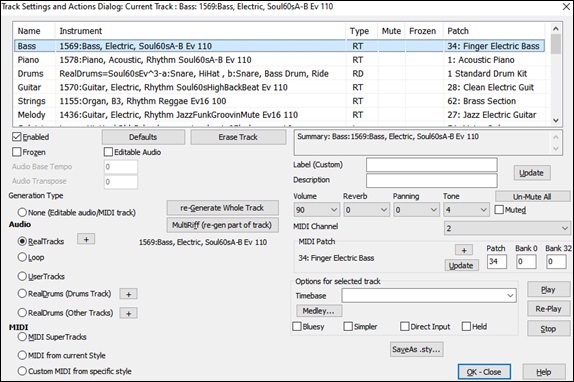
Task: Click the Play button
Action: [x=548, y=289]
